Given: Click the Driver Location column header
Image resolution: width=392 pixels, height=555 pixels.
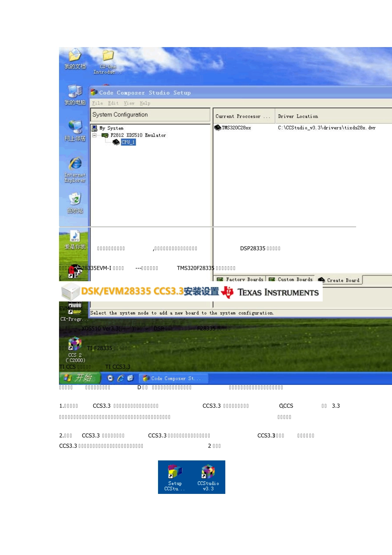Looking at the screenshot, I should click(333, 116).
